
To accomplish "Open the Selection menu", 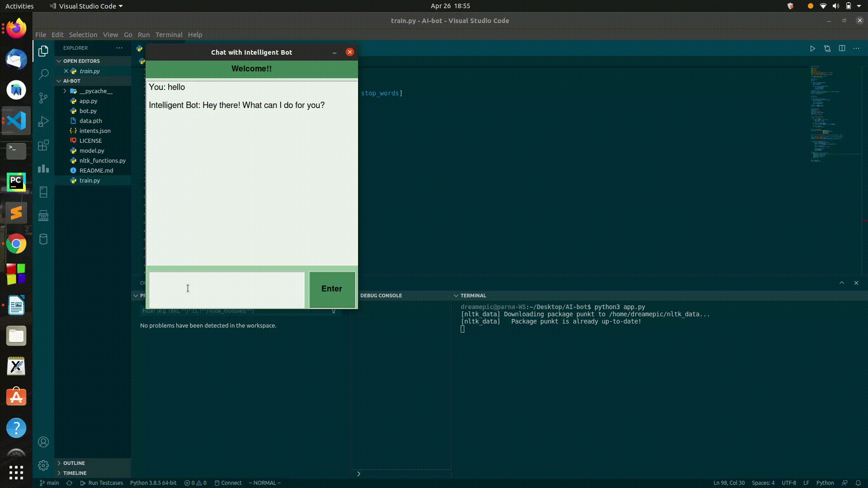I will [x=83, y=35].
